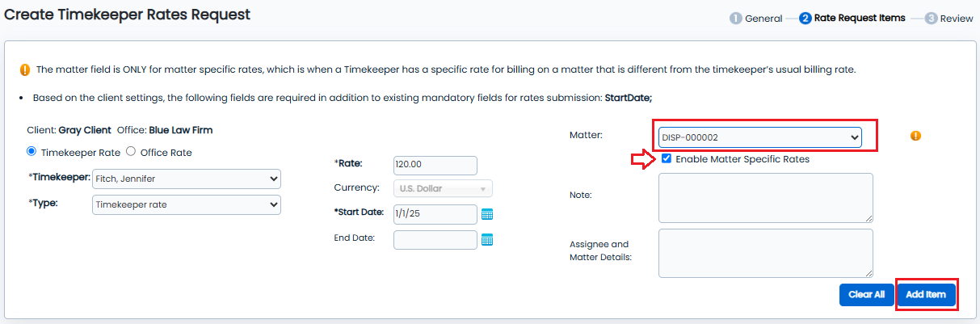Switch to the Rate Request Items step

coord(852,18)
